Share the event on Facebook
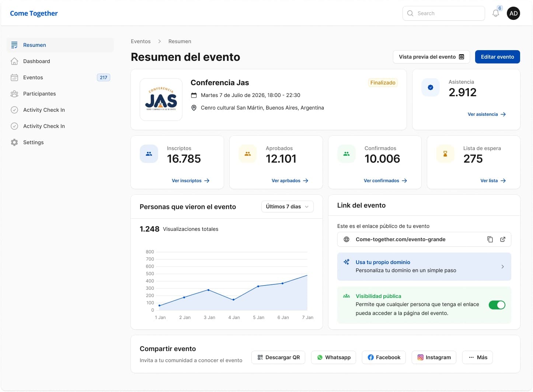Viewport: 533px width, 392px height. (x=384, y=357)
